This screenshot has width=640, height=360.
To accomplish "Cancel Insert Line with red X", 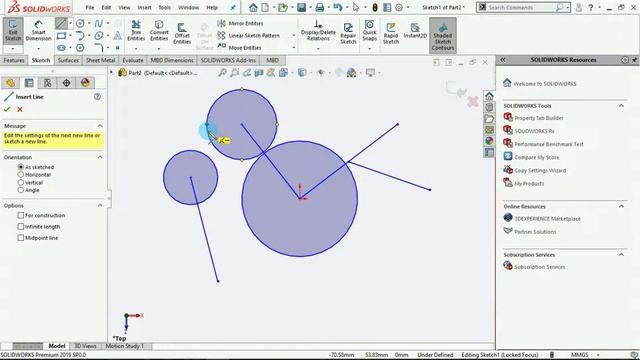I will click(20, 109).
